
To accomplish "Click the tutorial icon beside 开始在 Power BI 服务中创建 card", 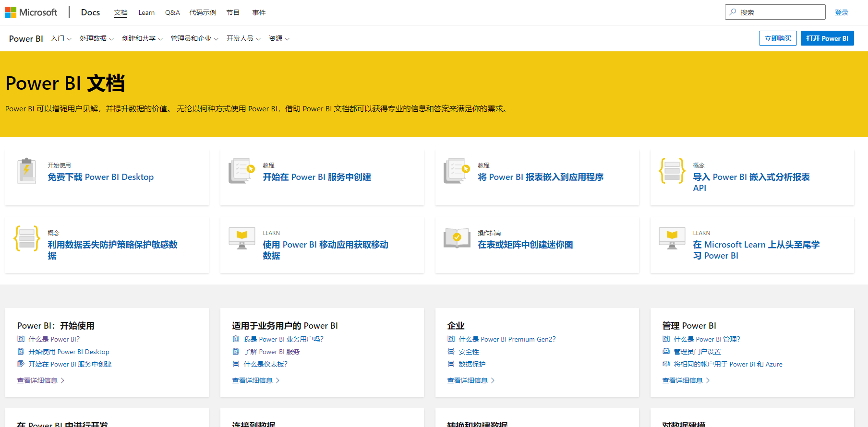I will pos(241,171).
